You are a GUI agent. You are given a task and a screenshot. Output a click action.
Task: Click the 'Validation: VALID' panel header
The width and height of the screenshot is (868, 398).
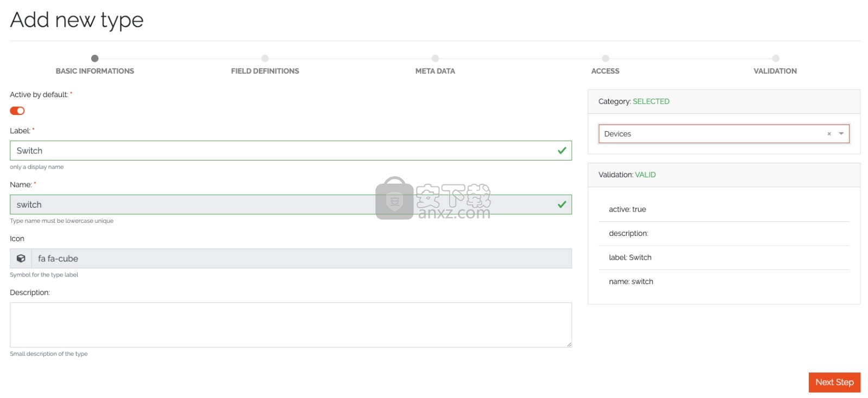(x=724, y=175)
